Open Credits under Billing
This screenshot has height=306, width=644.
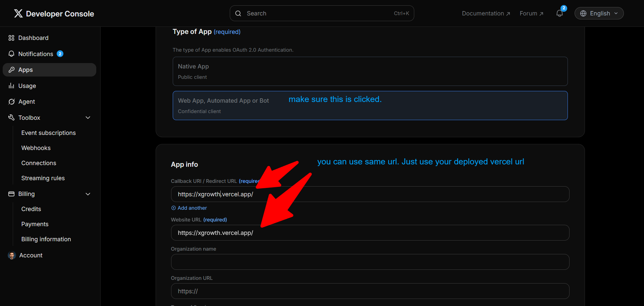click(31, 209)
